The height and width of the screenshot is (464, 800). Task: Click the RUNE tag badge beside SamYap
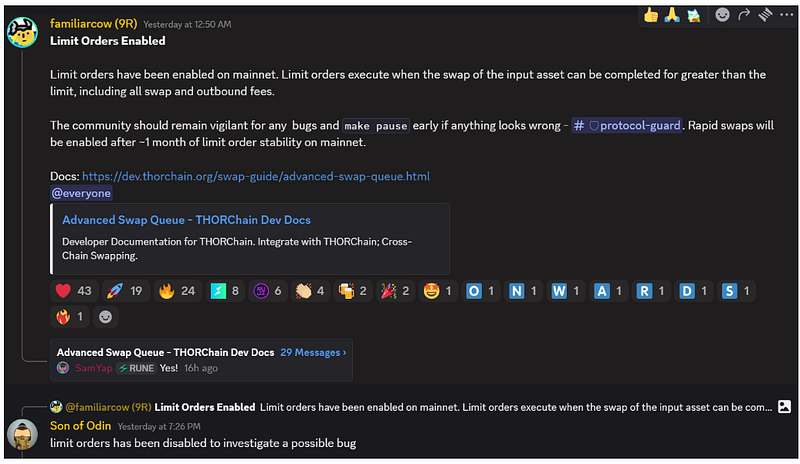[x=136, y=368]
